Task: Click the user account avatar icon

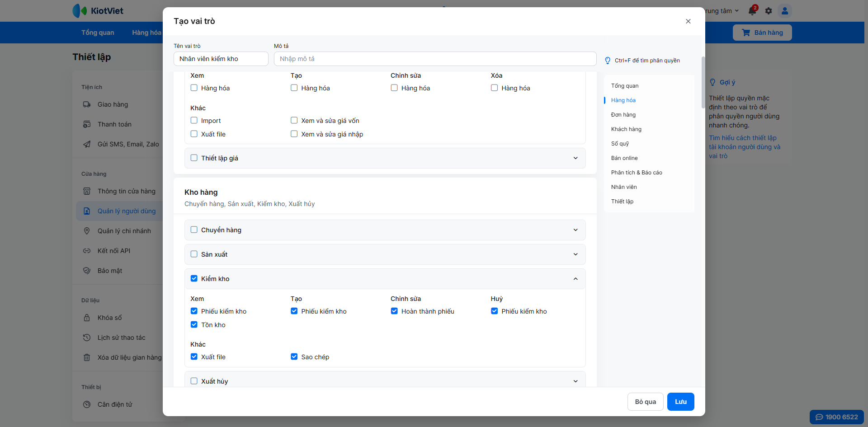Action: 785,11
